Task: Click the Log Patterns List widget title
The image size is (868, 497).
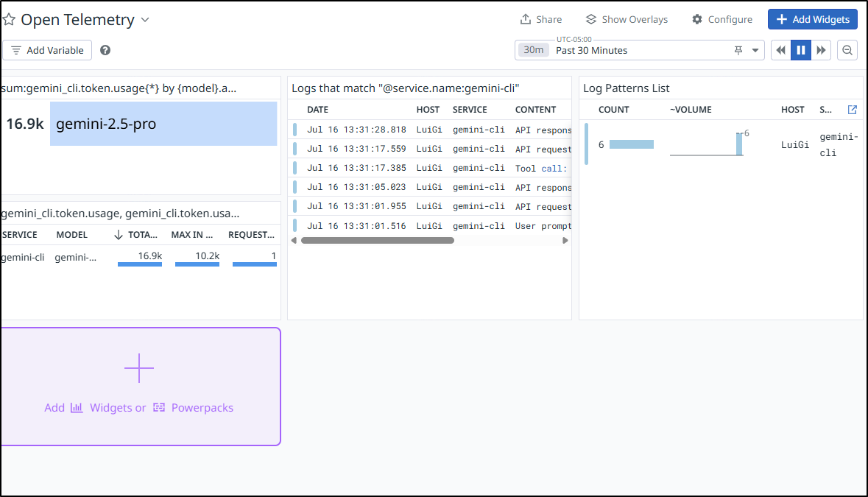Action: (626, 88)
